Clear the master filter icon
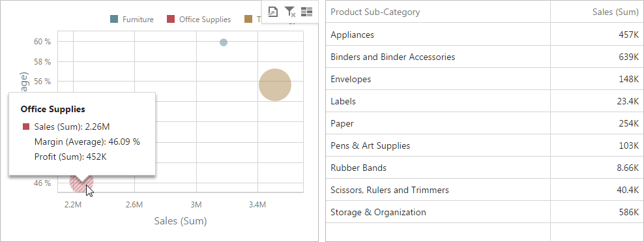Screen dimensions: 644x242 pyautogui.click(x=290, y=12)
